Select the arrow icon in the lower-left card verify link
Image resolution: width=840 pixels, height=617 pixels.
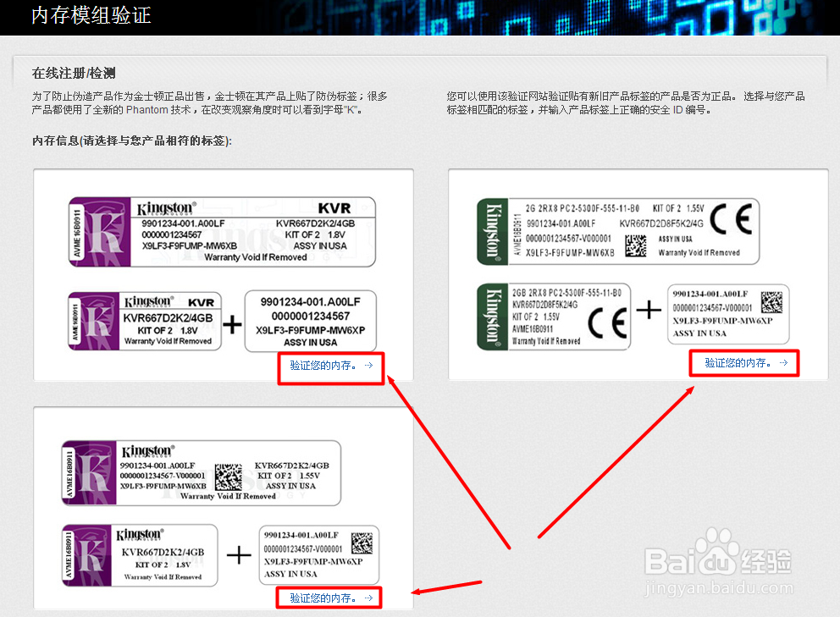(x=368, y=598)
